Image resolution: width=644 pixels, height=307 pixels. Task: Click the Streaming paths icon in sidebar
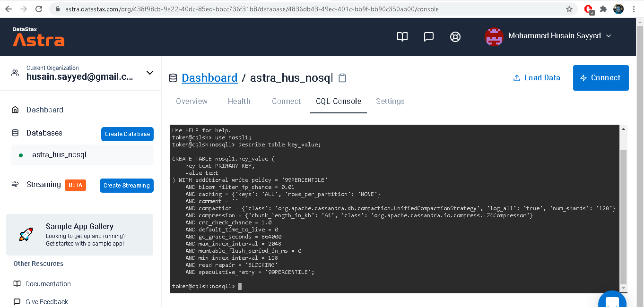click(15, 185)
